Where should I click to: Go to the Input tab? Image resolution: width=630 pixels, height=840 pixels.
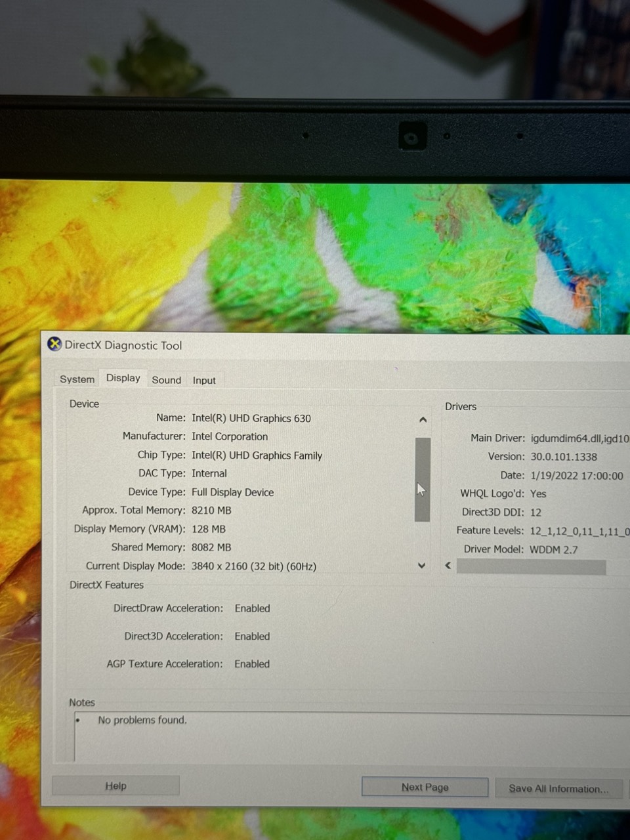[204, 380]
